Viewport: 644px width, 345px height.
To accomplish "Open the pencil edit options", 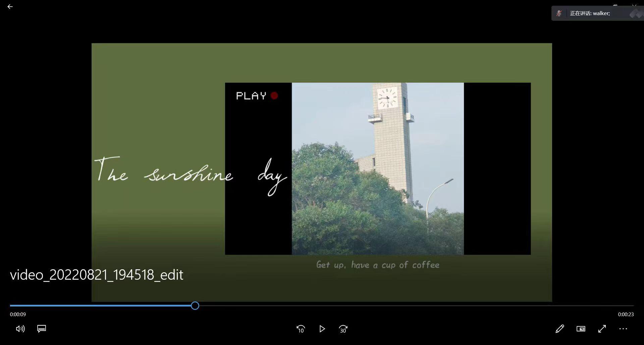I will (x=559, y=329).
